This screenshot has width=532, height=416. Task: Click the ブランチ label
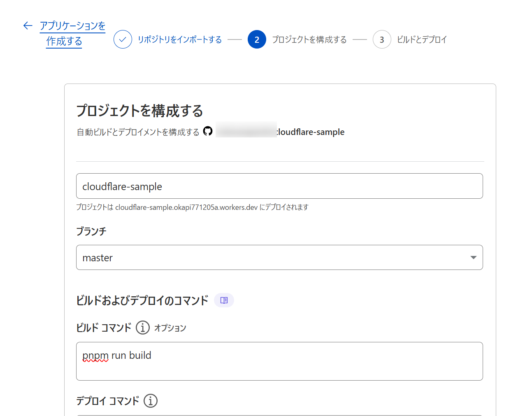pos(91,231)
